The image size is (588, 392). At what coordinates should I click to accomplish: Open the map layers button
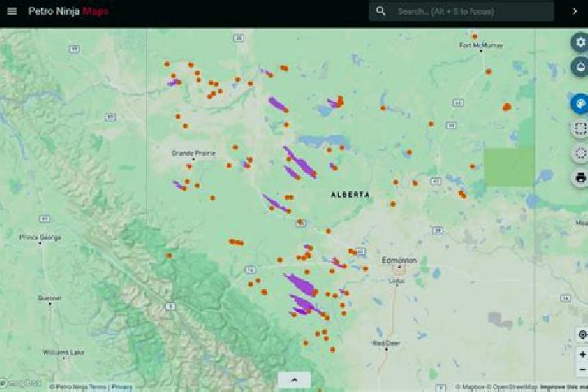coord(580,67)
